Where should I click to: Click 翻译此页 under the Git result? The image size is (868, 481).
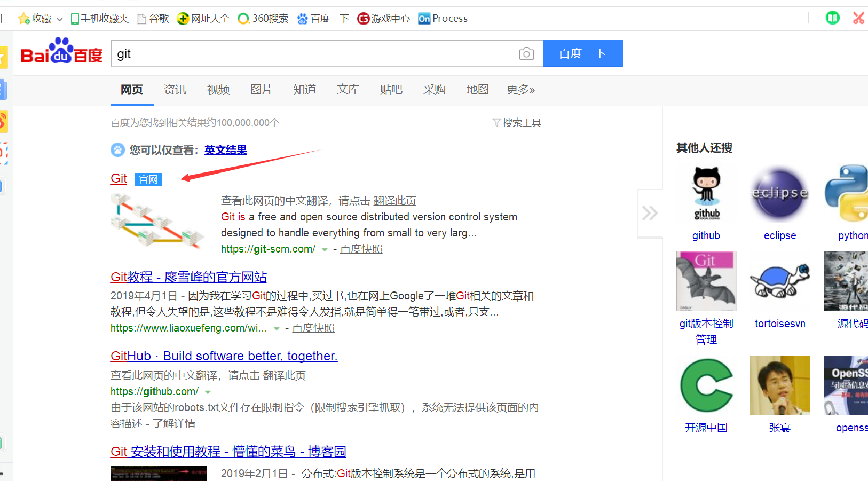(x=395, y=201)
